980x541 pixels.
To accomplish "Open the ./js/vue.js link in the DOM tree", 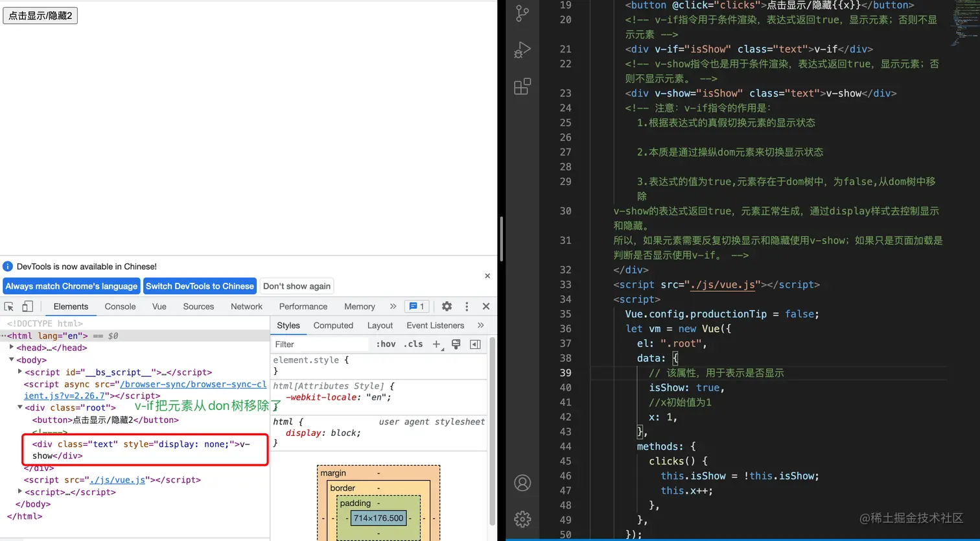I will click(117, 480).
